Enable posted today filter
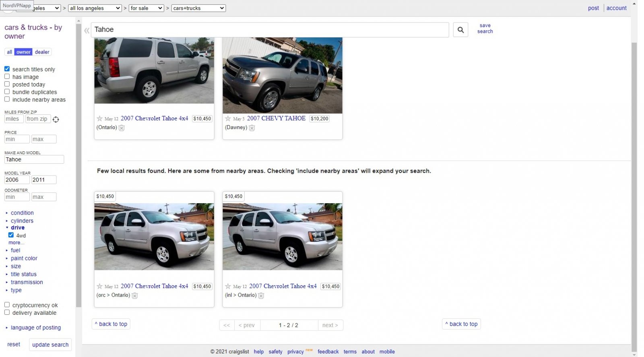Viewport: 644px width, 357px height. [x=7, y=84]
